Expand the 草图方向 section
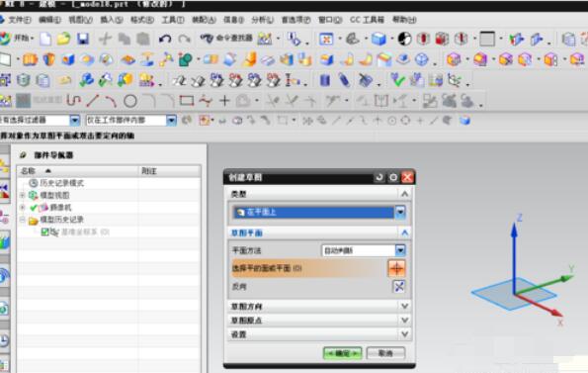This screenshot has width=588, height=373. tap(404, 306)
